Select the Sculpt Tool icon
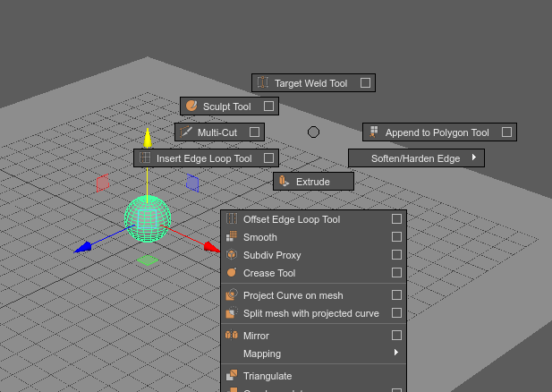552x392 pixels. point(191,107)
